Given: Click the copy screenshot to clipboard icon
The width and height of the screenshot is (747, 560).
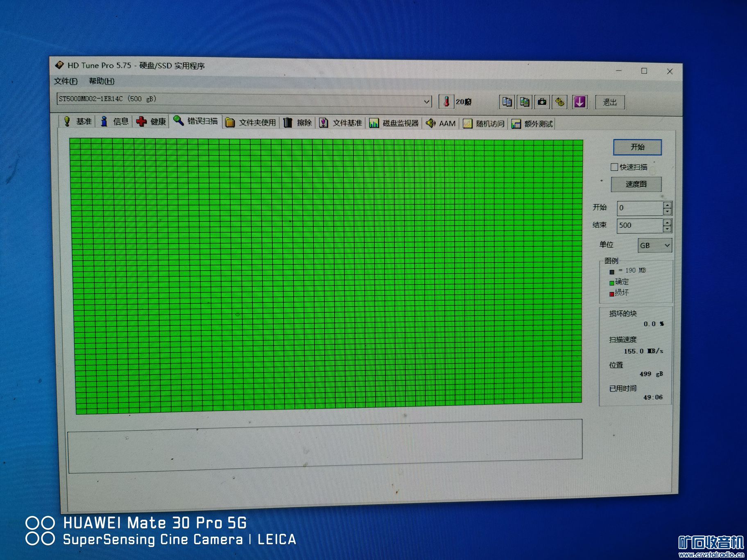Looking at the screenshot, I should point(524,102).
